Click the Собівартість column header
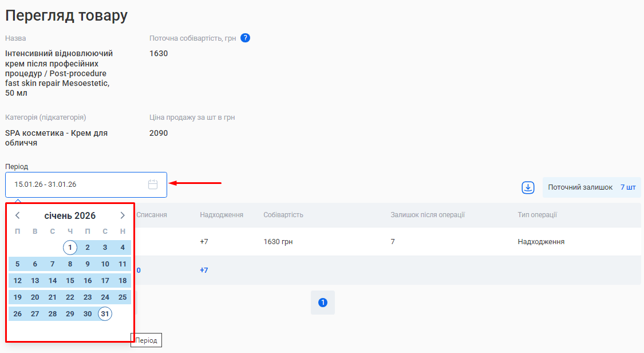This screenshot has width=644, height=353. 283,215
